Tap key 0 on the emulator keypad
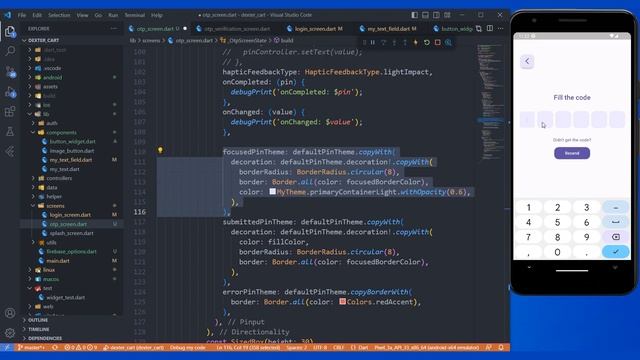The width and height of the screenshot is (640, 360). (558, 252)
